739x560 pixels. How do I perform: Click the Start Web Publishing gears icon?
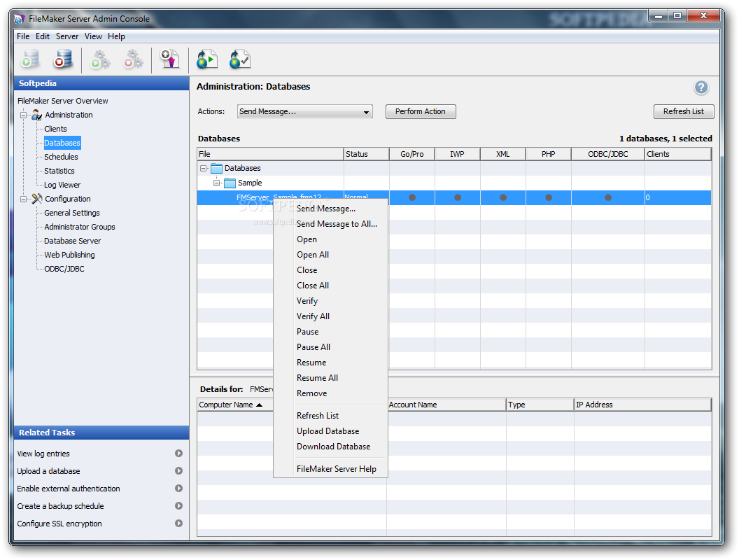pyautogui.click(x=100, y=60)
